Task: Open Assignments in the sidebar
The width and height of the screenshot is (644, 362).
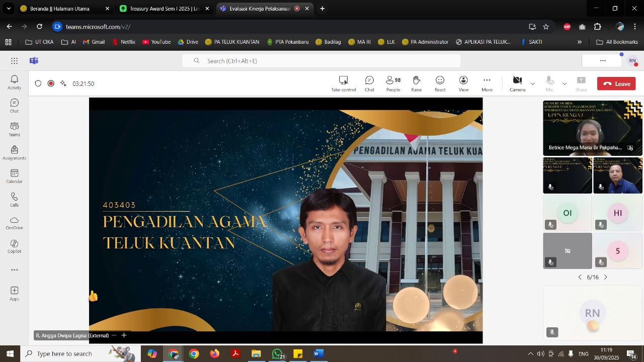Action: click(14, 153)
